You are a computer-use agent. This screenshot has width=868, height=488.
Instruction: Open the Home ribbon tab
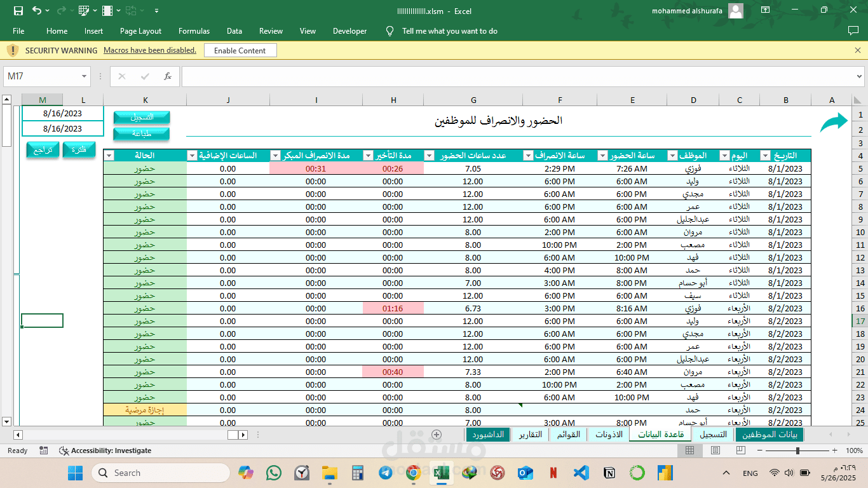pos(57,30)
